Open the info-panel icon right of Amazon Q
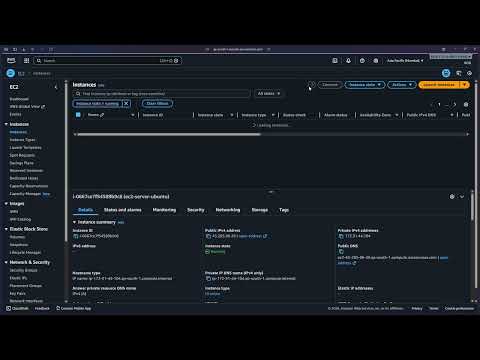 [459, 73]
